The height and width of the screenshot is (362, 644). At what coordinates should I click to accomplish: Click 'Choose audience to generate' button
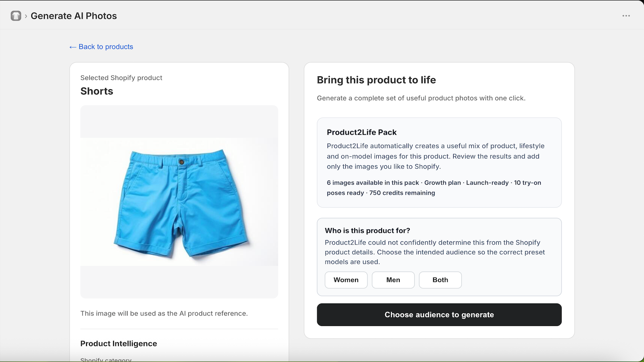(x=439, y=315)
